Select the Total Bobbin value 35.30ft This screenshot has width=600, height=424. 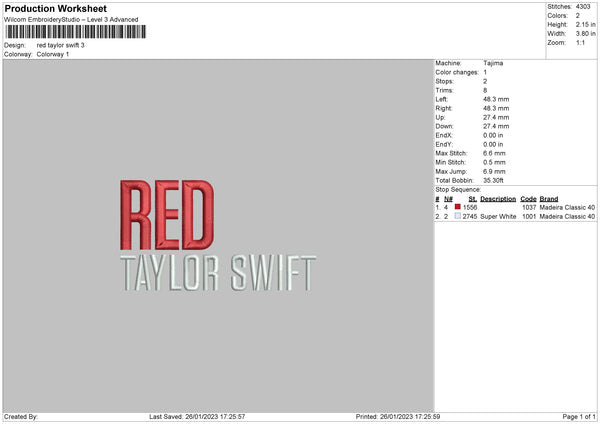pyautogui.click(x=494, y=181)
